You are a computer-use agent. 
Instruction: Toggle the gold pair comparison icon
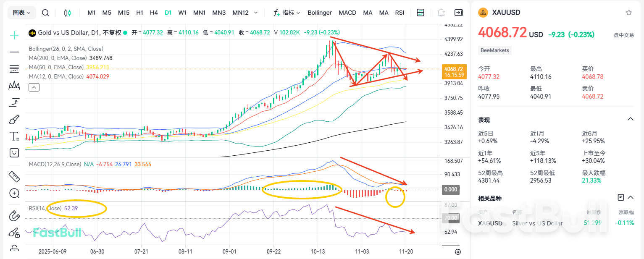tap(67, 13)
